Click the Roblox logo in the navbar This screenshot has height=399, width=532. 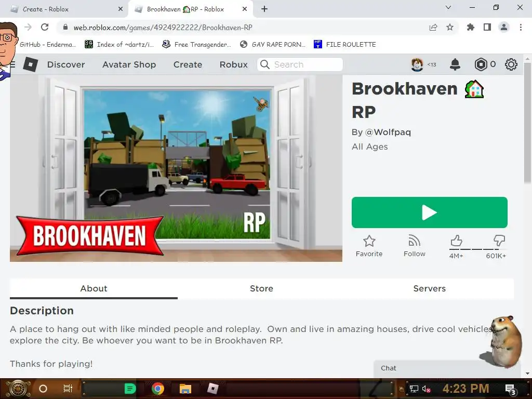pyautogui.click(x=31, y=64)
